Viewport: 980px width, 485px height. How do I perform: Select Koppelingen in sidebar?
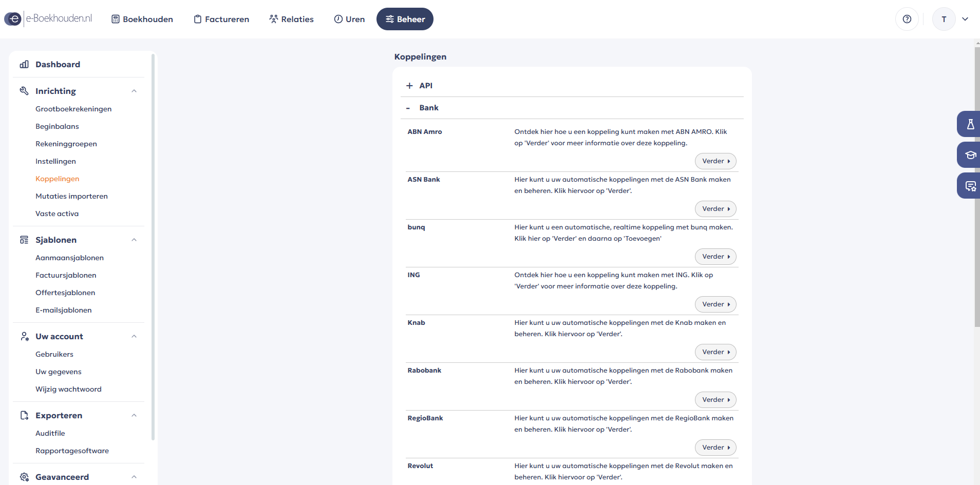[x=57, y=179]
